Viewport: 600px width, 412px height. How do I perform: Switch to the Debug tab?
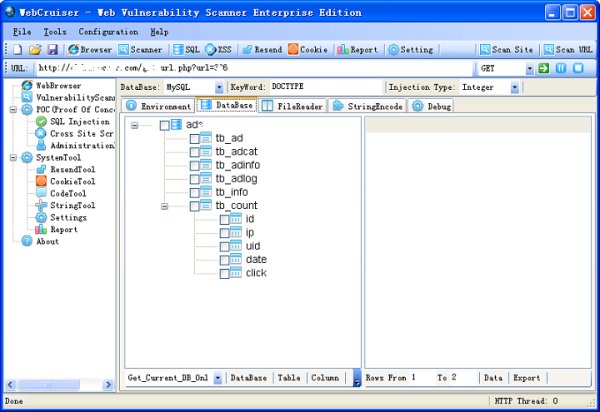point(432,106)
